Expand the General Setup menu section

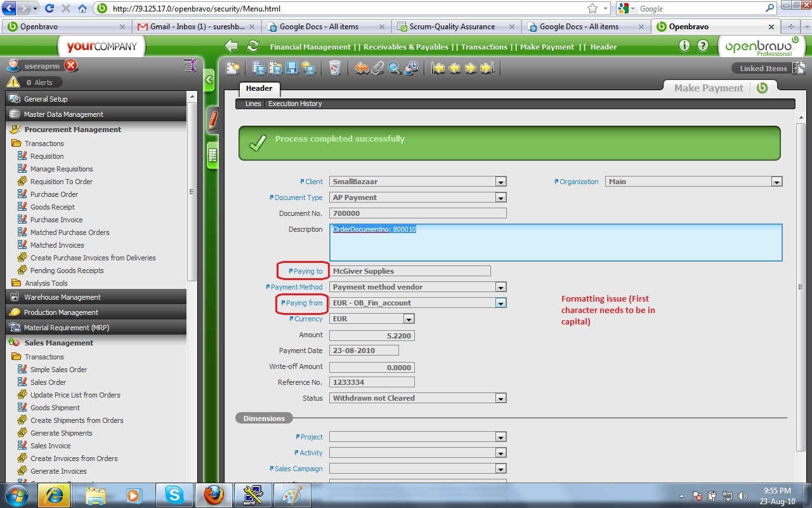click(x=96, y=99)
